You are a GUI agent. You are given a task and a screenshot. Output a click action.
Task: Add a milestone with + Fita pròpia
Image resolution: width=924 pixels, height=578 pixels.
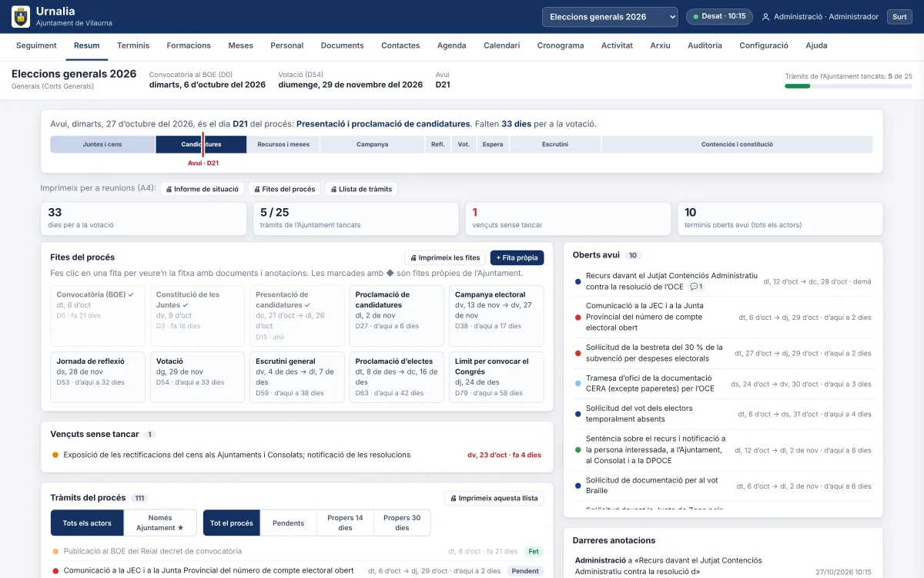pos(517,257)
